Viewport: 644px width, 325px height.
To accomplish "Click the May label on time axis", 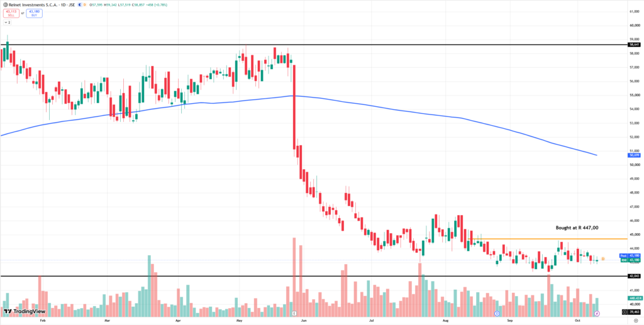I will click(x=238, y=321).
